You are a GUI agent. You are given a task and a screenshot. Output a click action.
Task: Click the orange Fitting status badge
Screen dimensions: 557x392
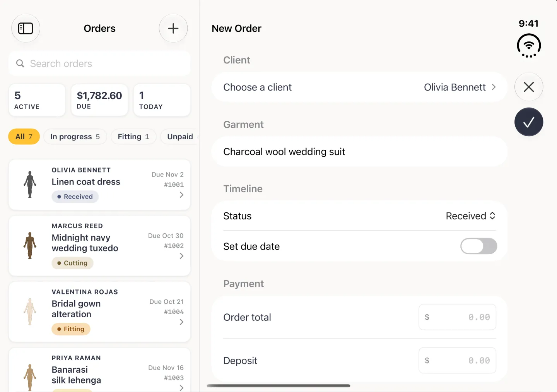pyautogui.click(x=71, y=329)
